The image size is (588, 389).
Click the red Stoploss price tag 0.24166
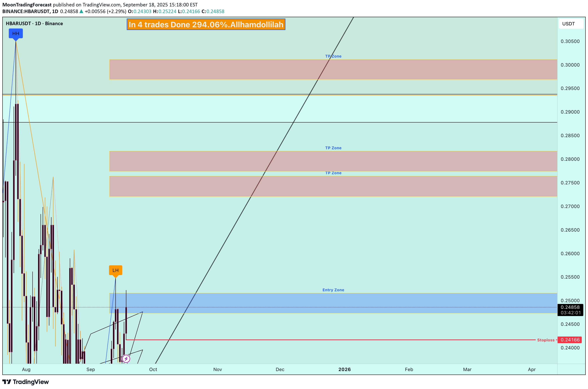tap(570, 340)
